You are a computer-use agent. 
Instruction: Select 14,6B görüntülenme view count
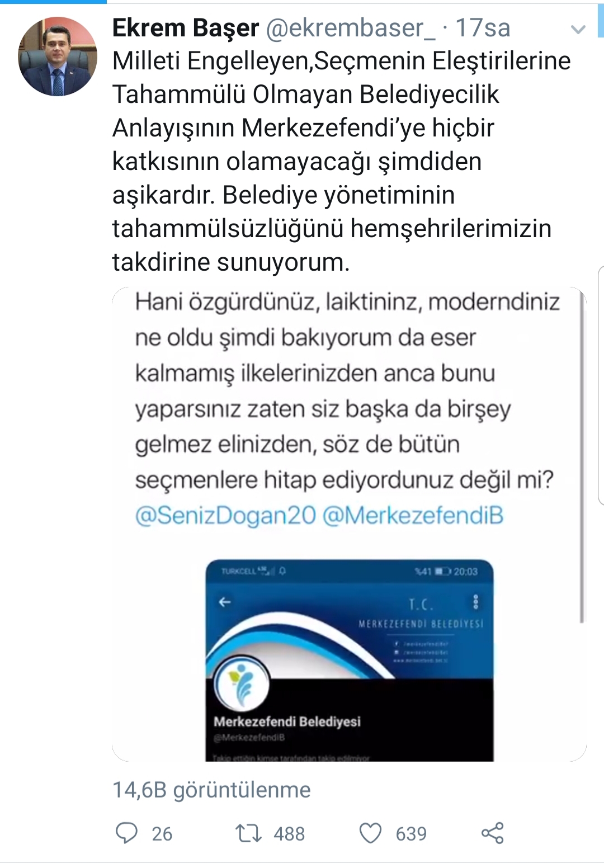click(211, 790)
